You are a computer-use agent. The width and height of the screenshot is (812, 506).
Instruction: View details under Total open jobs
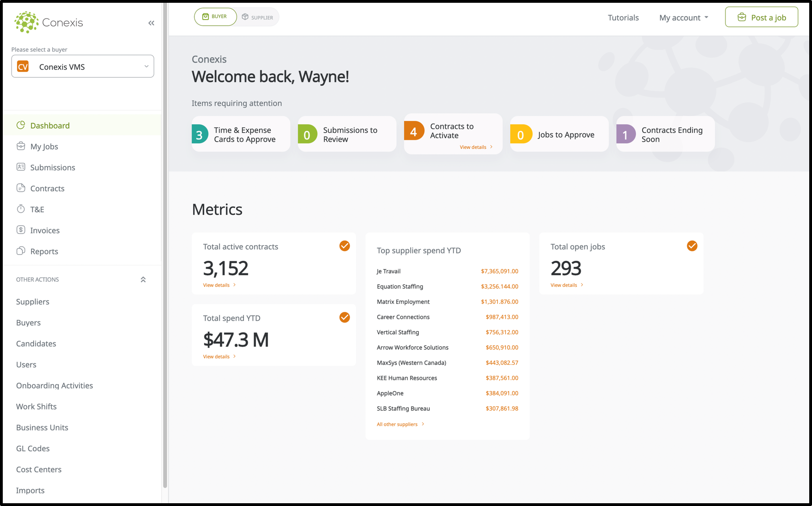[567, 285]
